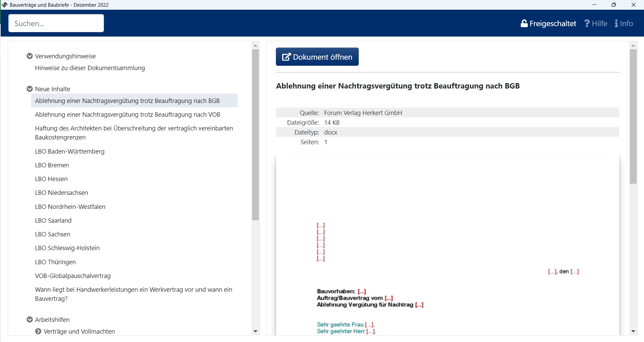The image size is (644, 342).
Task: Open the Info icon in header
Action: coord(617,23)
